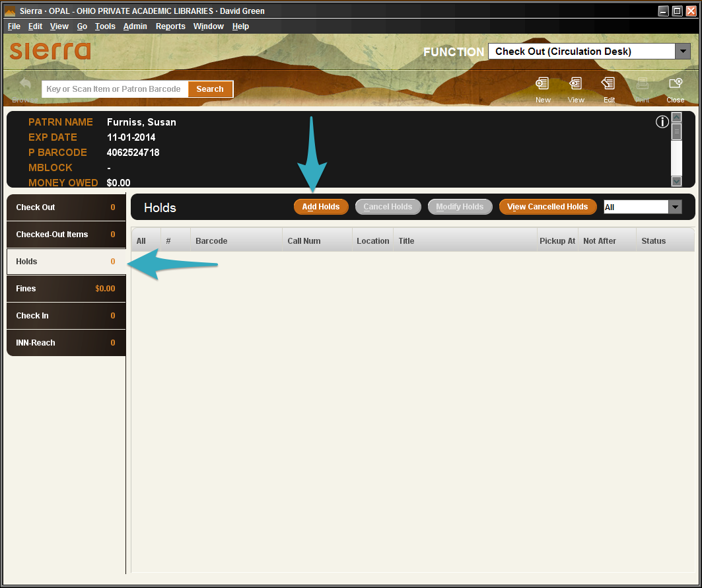The width and height of the screenshot is (702, 588).
Task: Click the Cancel Holds button
Action: 388,207
